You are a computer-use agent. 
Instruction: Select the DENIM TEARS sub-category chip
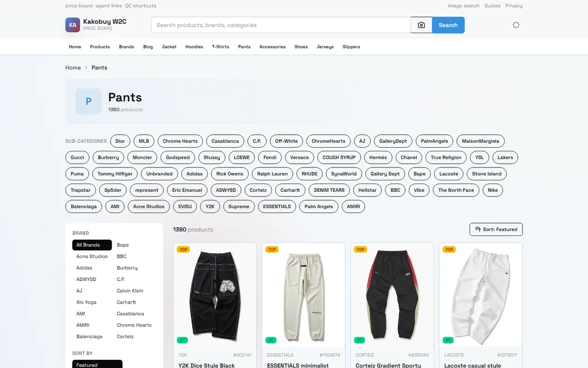[x=329, y=190]
